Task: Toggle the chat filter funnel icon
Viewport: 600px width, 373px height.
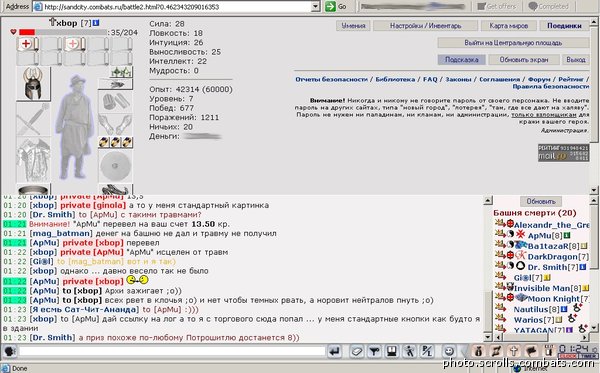Action: pyautogui.click(x=374, y=351)
